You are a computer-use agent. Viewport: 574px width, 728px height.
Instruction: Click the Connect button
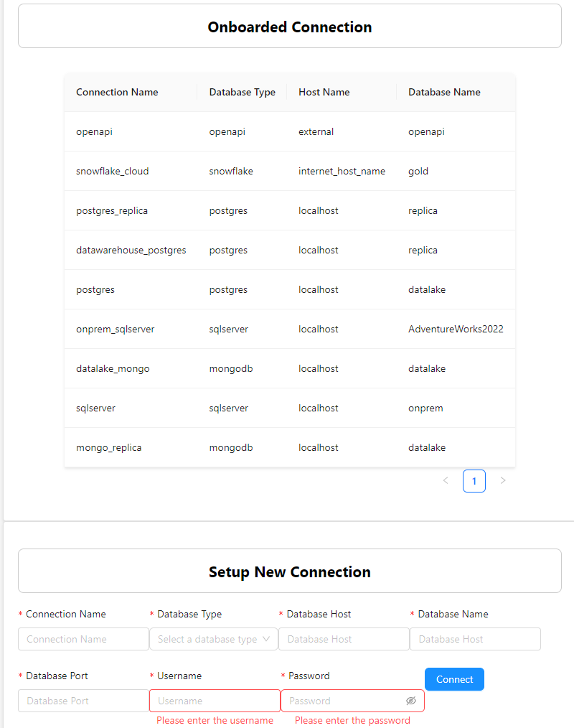pos(454,679)
